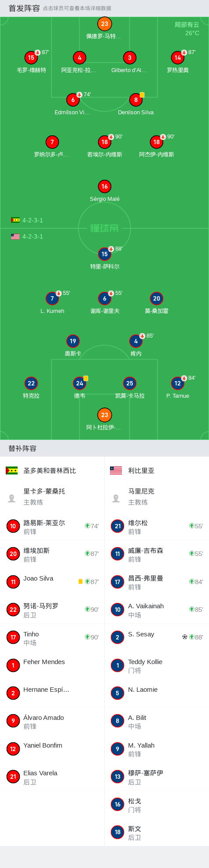Tap player 15 特里-萨科尔 jersey icon
The image size is (209, 868).
click(x=104, y=254)
